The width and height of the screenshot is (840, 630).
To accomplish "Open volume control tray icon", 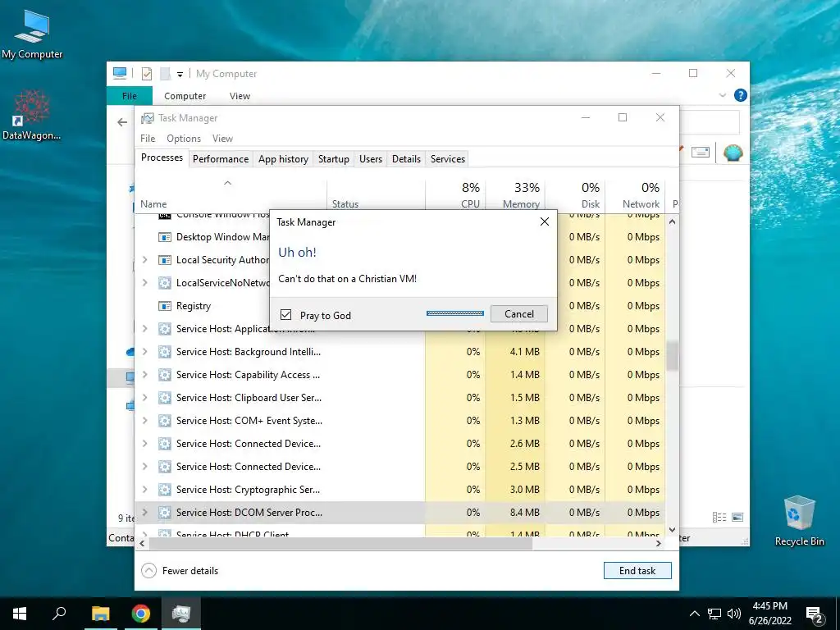I will pos(734,614).
